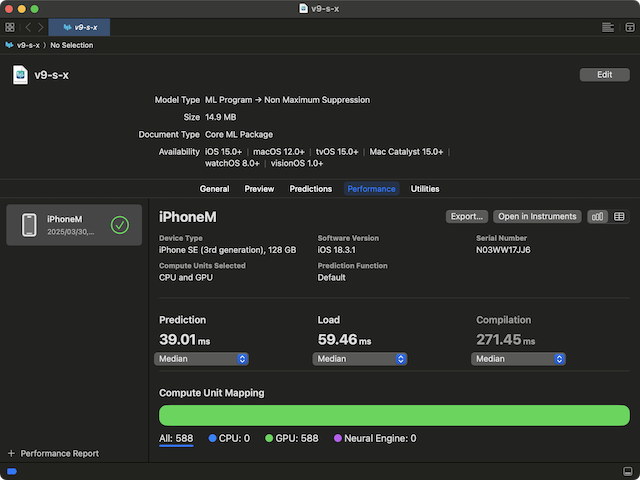The width and height of the screenshot is (640, 480).
Task: Click the editor options lines icon
Action: pyautogui.click(x=607, y=27)
